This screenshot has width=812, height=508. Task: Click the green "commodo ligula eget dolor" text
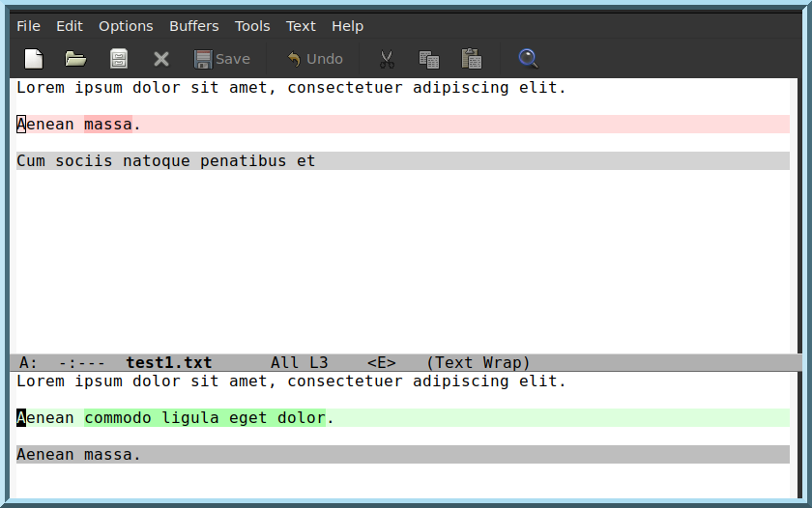[x=204, y=418]
